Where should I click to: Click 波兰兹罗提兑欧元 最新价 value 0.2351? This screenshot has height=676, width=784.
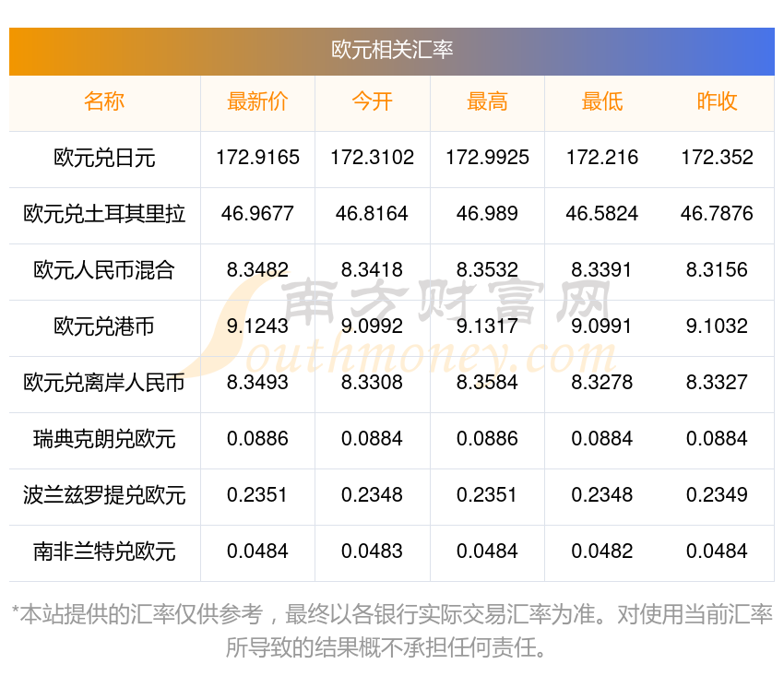(x=257, y=495)
